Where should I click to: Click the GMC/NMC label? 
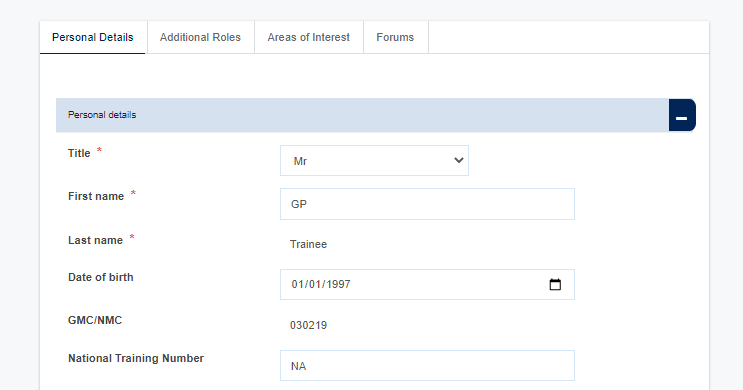(95, 320)
